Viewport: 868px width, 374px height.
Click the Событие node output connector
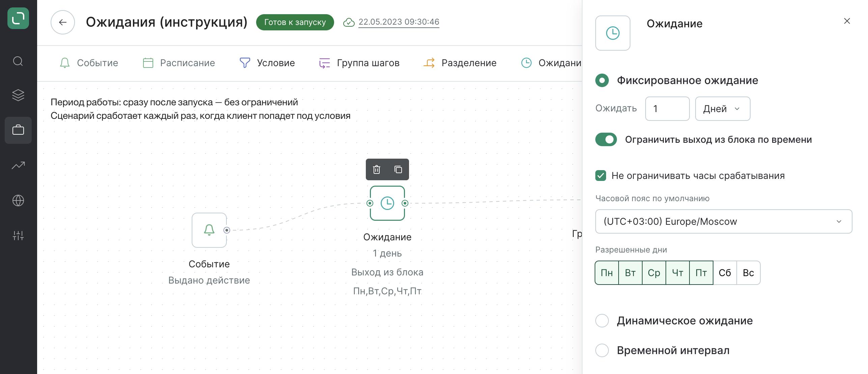click(227, 230)
